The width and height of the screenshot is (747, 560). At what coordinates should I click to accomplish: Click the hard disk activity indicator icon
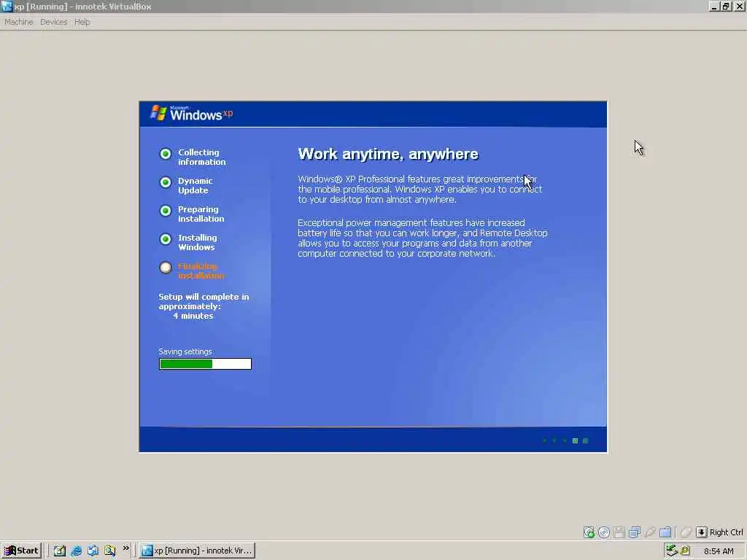[589, 532]
